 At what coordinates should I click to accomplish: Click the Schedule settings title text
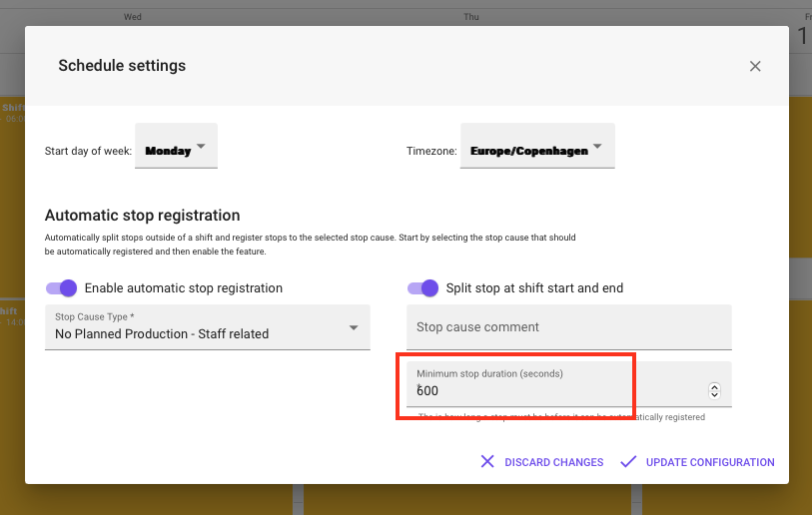click(x=122, y=66)
